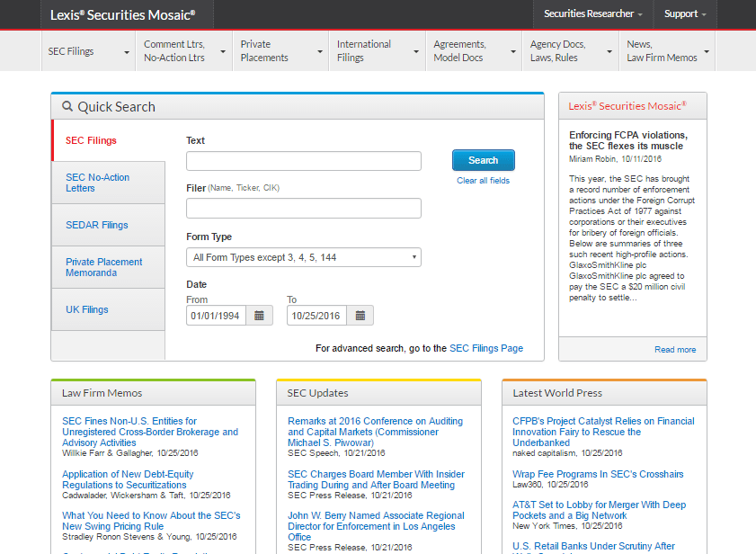Open John W. Berry Named Associate article
Viewport: 756px width, 554px height.
[x=376, y=526]
